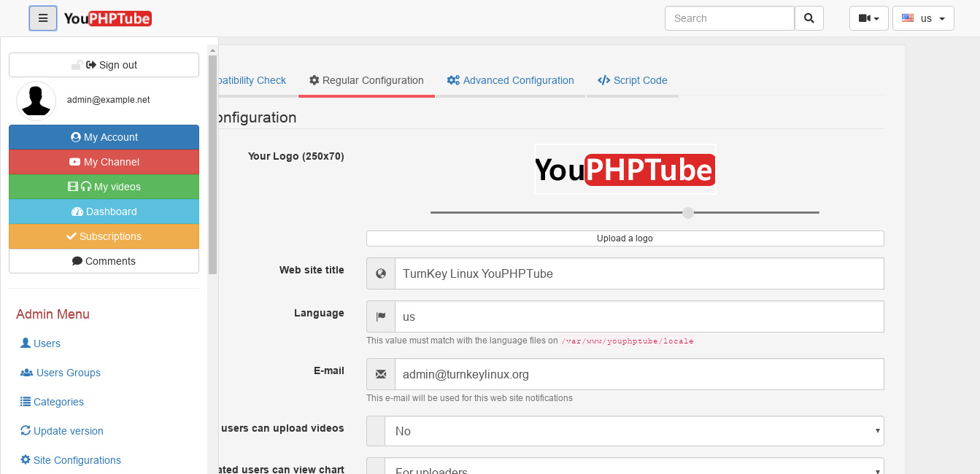
Task: Switch to the Script Code tab
Action: pyautogui.click(x=632, y=80)
